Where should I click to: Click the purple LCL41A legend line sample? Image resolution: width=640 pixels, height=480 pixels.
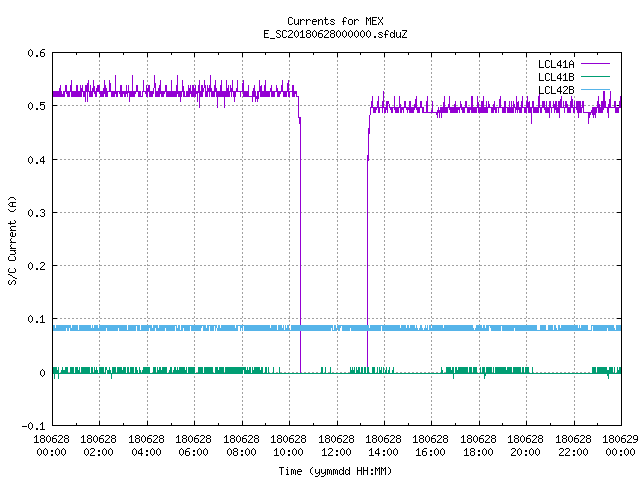coord(595,64)
